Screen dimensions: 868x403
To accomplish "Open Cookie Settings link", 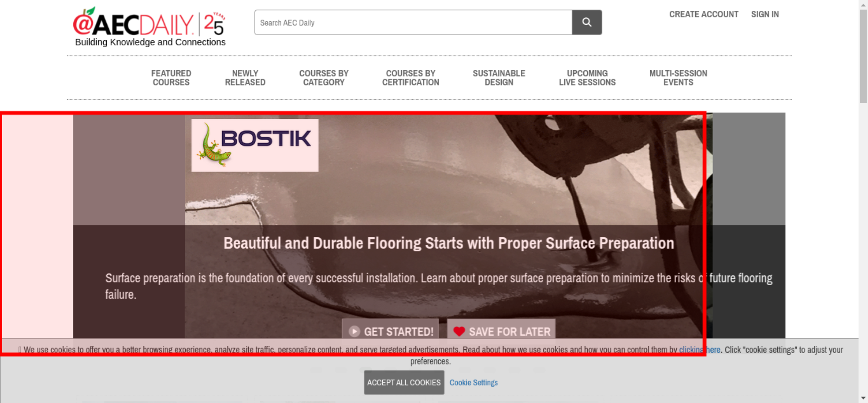I will point(473,383).
